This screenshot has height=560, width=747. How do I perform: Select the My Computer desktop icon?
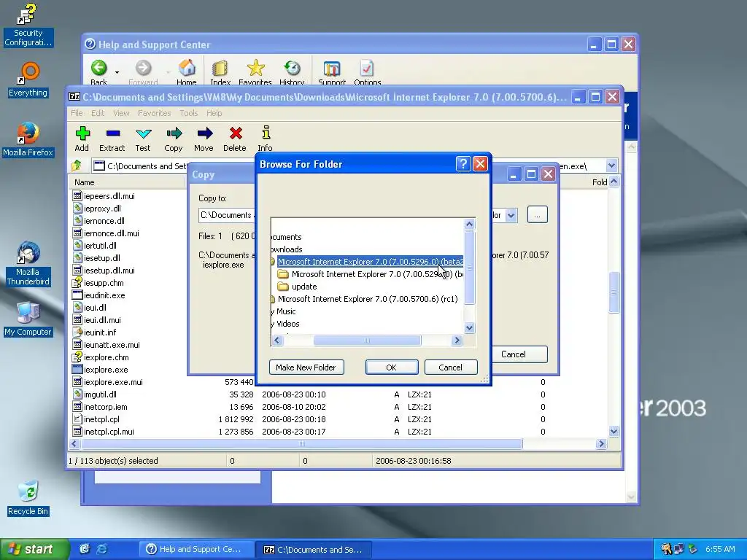click(28, 319)
